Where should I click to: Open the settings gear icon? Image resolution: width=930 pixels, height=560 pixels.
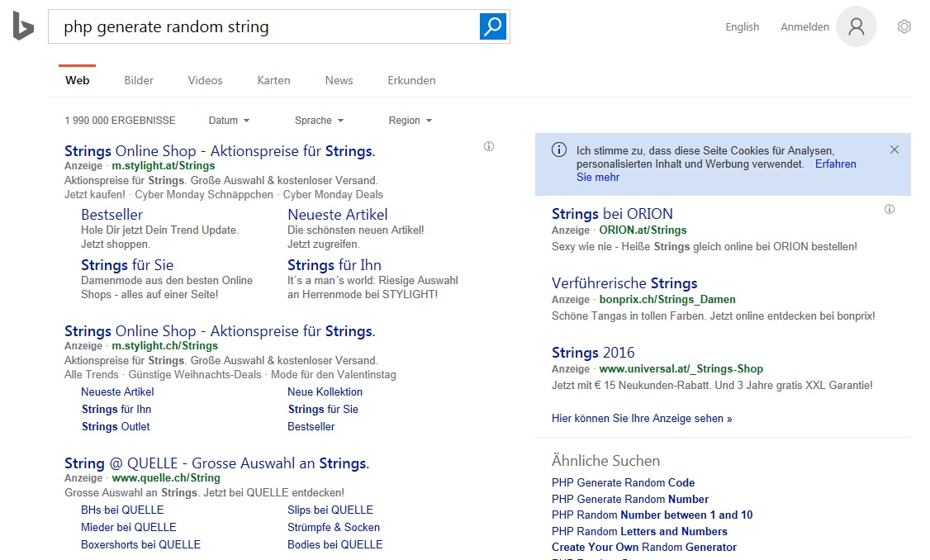point(904,26)
